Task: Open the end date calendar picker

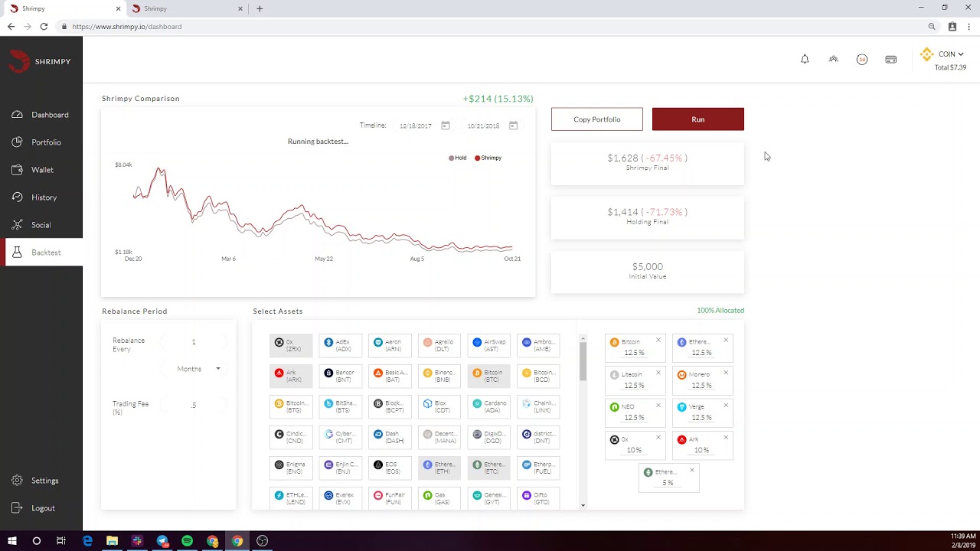Action: click(x=513, y=126)
